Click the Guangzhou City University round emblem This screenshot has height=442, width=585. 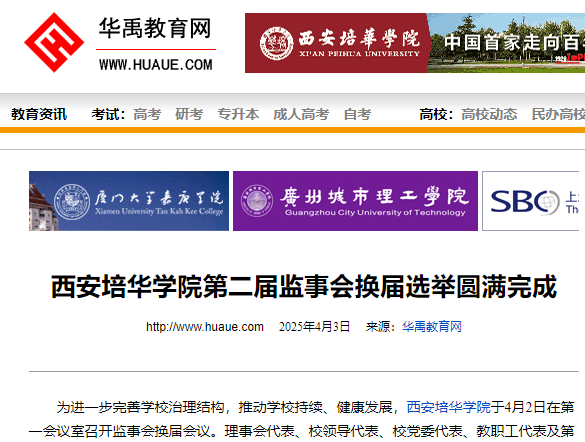(257, 201)
